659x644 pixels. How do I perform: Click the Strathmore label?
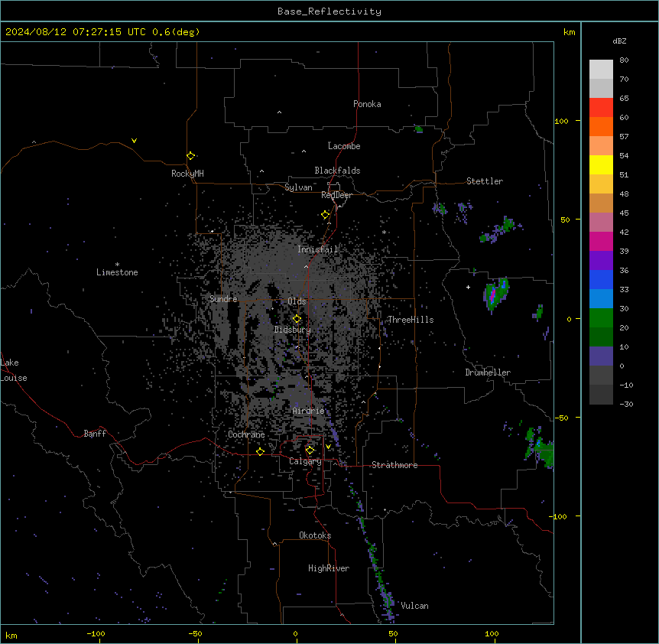(394, 465)
